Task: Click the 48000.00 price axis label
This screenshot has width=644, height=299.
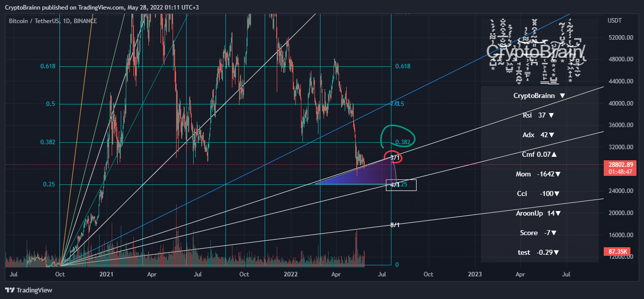Action: tap(620, 59)
